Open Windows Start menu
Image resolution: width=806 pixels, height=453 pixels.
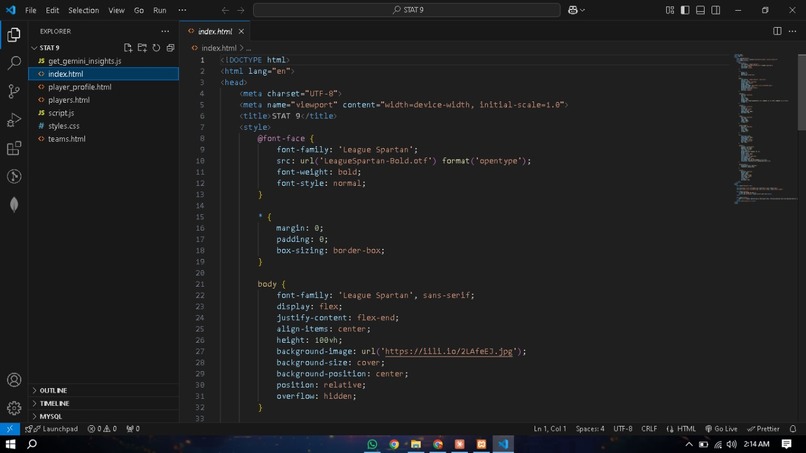click(x=10, y=444)
